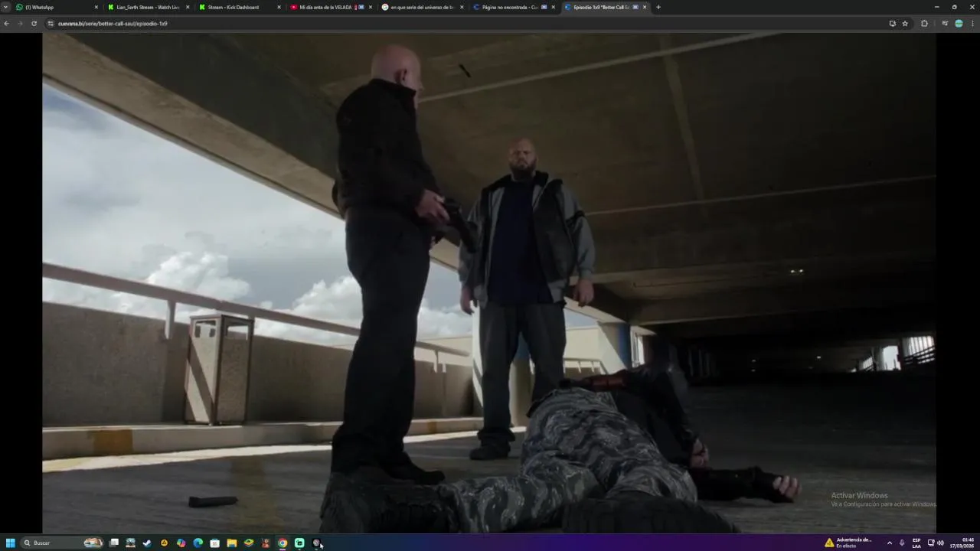Open the Copilot app in the taskbar
This screenshot has width=980, height=551.
181,543
